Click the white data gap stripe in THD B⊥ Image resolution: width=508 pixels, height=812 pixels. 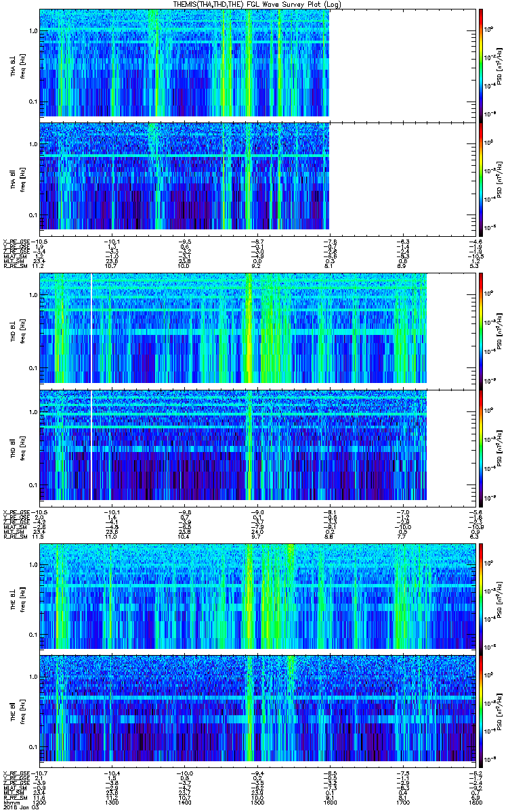click(x=91, y=329)
